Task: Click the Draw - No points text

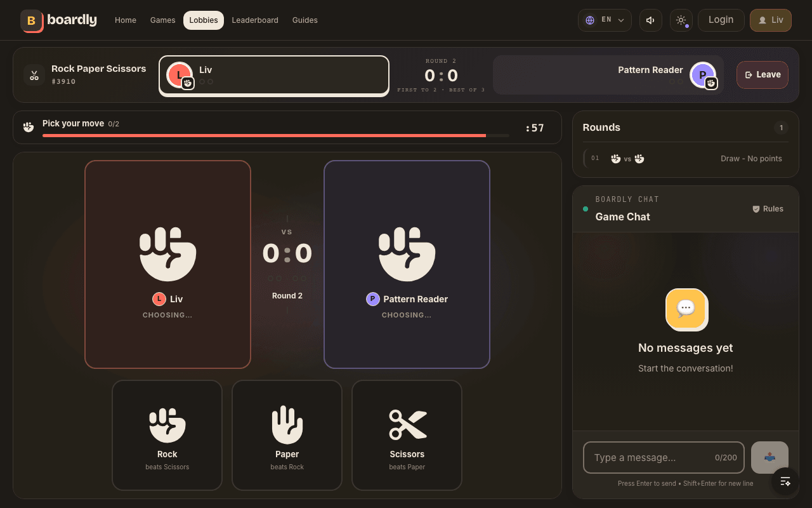Action: coord(751,159)
